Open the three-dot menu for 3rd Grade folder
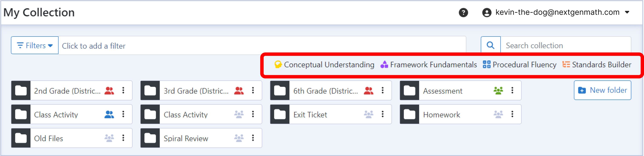 [x=253, y=90]
